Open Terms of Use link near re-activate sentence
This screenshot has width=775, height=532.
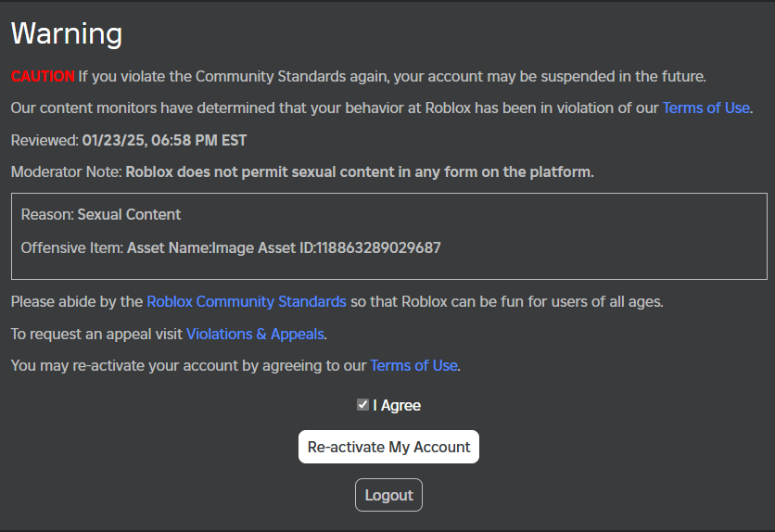[413, 365]
